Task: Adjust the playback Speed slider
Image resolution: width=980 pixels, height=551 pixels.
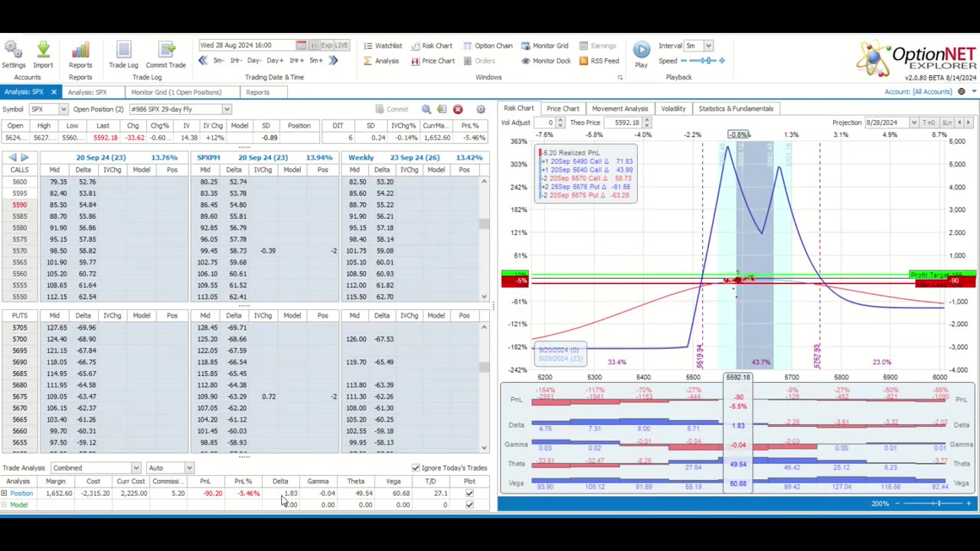Action: coord(704,60)
